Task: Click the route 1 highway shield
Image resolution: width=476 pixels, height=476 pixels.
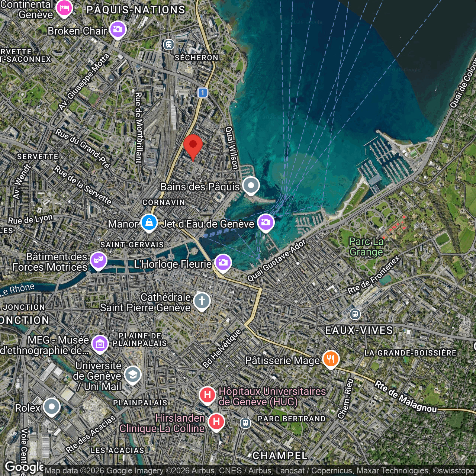Action: click(202, 92)
